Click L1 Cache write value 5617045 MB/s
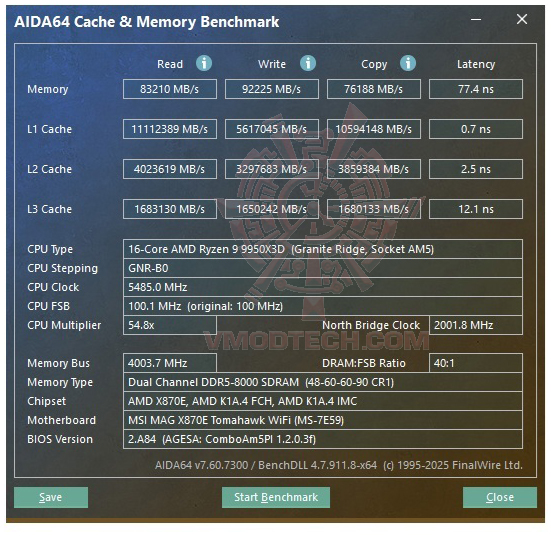The width and height of the screenshot is (551, 537). click(x=272, y=129)
